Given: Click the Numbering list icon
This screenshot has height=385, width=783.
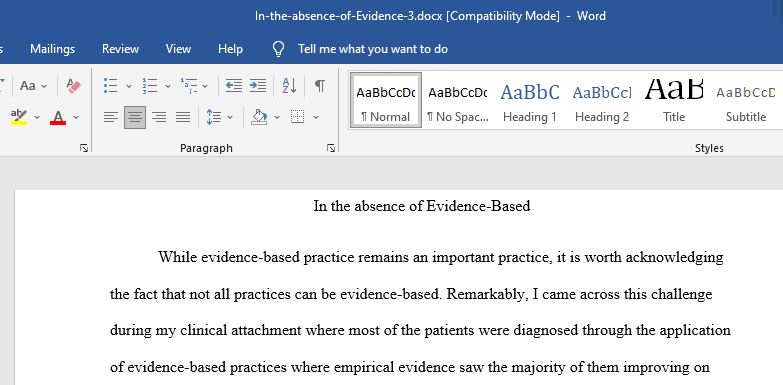Looking at the screenshot, I should click(x=149, y=86).
